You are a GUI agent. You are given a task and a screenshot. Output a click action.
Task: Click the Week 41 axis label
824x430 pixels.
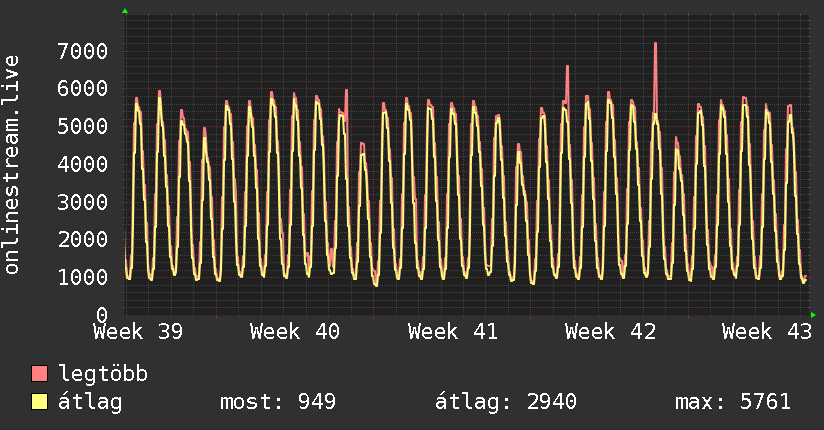452,332
